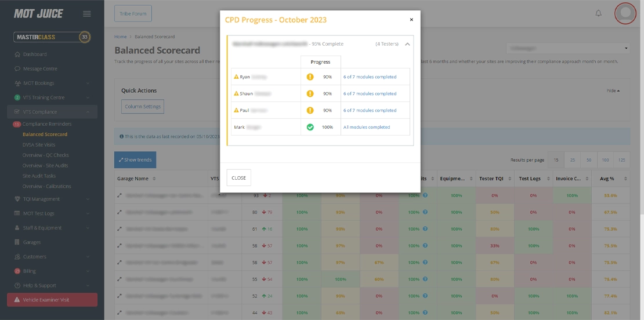This screenshot has height=320, width=644.
Task: Collapse the 93% Complete site panel chevron
Action: 407,44
